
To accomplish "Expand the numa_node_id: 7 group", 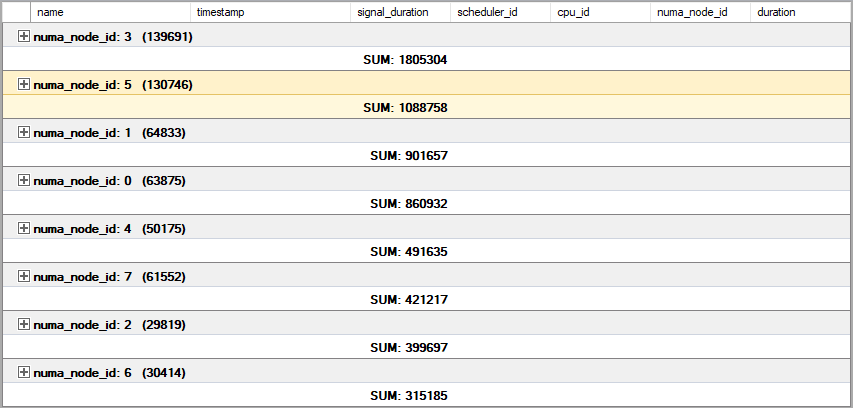I will (x=24, y=277).
